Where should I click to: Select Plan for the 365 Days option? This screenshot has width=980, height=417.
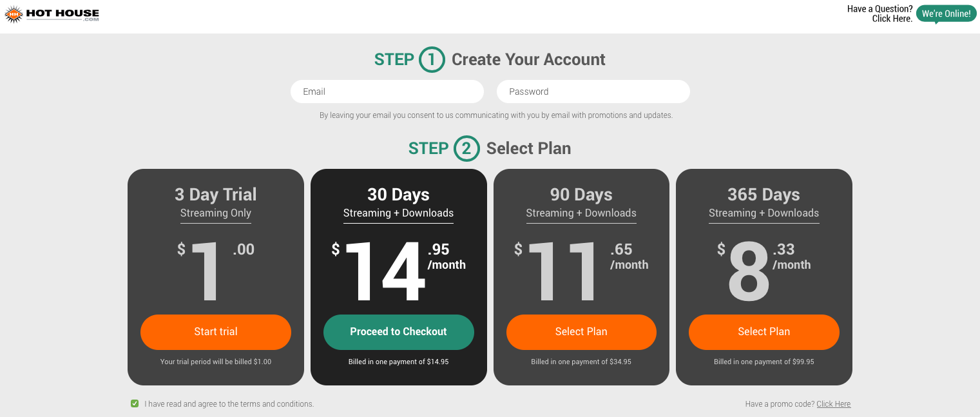764,332
